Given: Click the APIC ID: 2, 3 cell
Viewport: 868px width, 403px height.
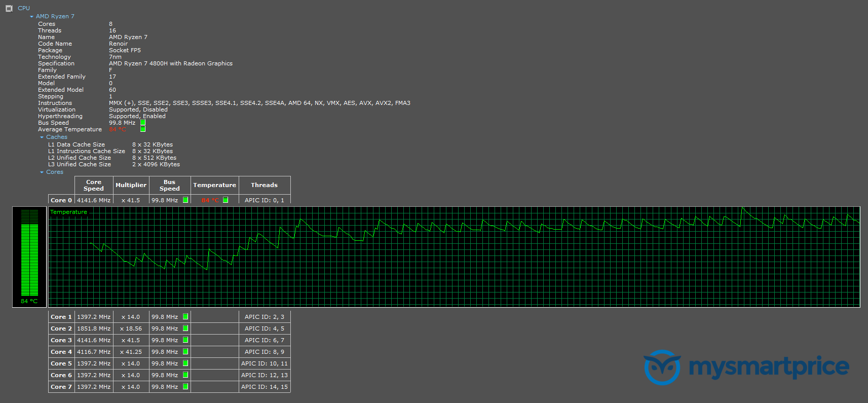Looking at the screenshot, I should (x=265, y=317).
